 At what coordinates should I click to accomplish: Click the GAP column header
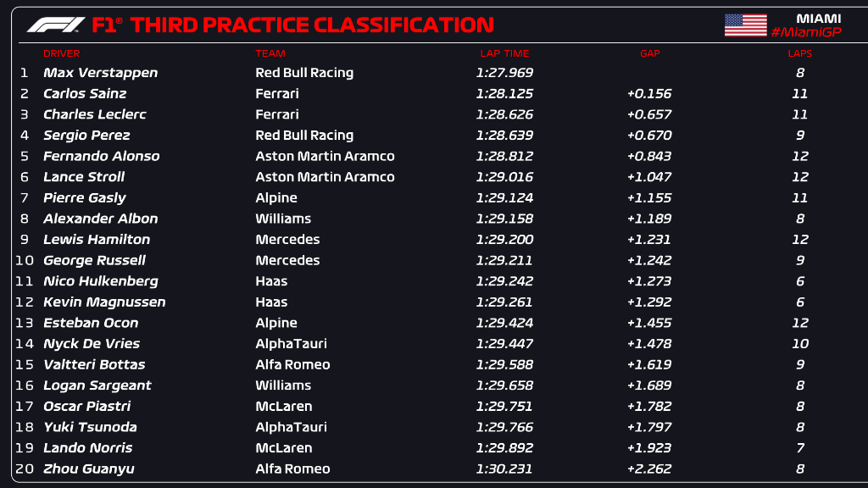(649, 53)
